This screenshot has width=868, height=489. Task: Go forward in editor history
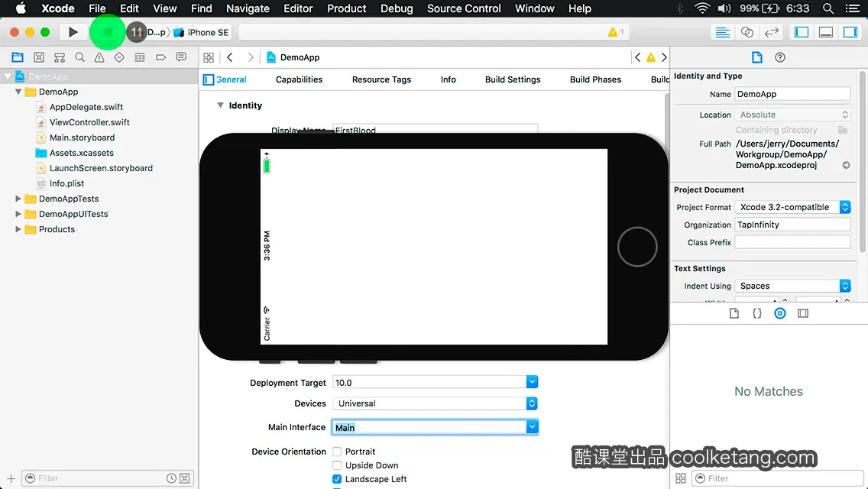(251, 57)
